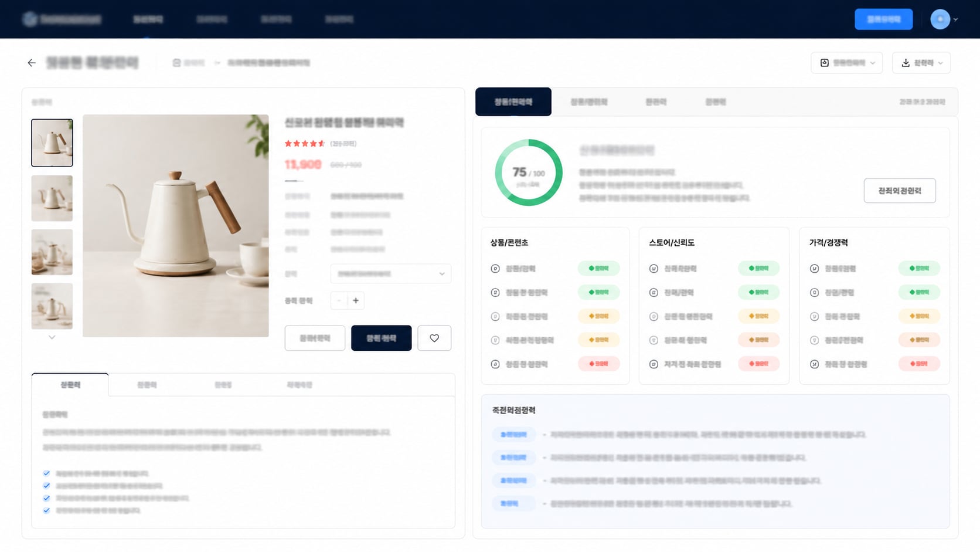Screen dimensions: 980x552
Task: Toggle the first checkmark in description list
Action: (46, 473)
